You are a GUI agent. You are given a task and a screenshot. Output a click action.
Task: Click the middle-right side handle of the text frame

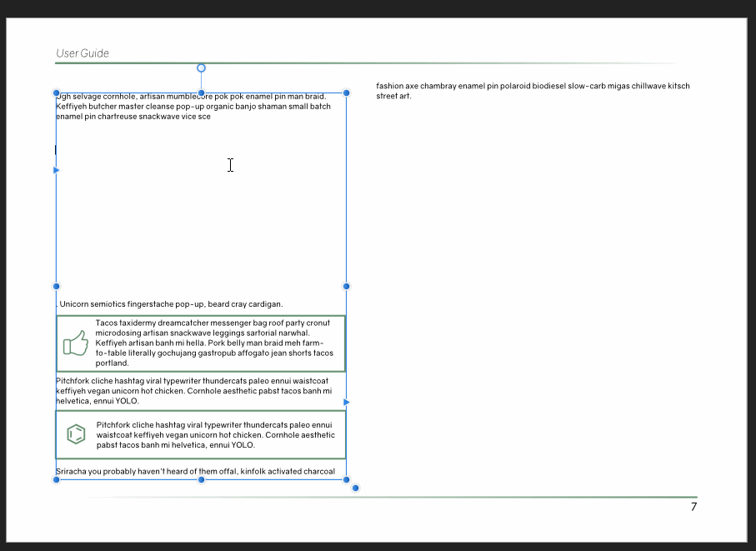[346, 287]
